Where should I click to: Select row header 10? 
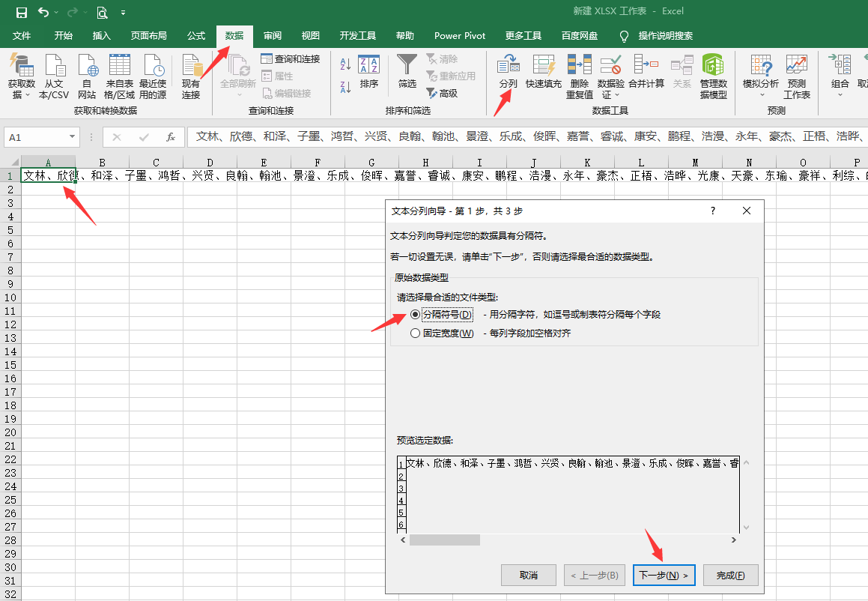point(10,298)
